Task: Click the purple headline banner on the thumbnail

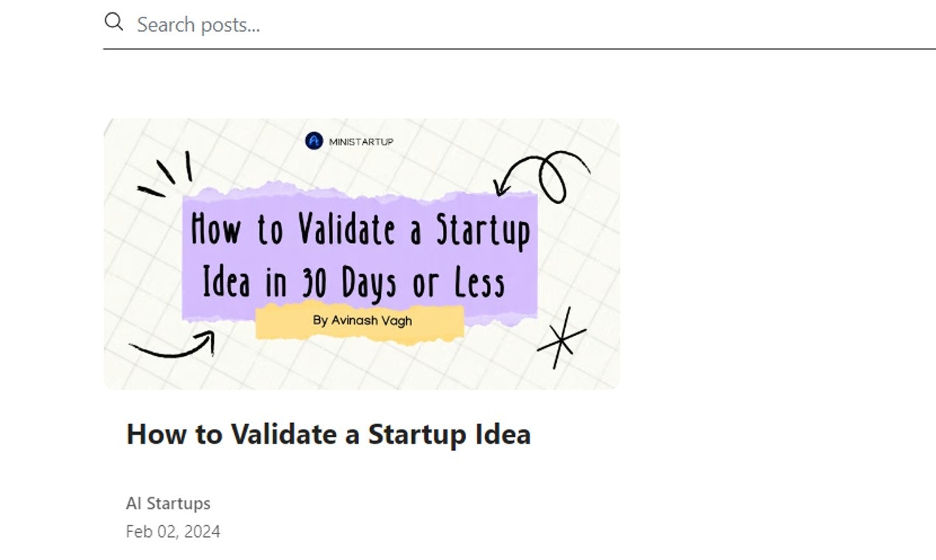Action: pos(361,254)
